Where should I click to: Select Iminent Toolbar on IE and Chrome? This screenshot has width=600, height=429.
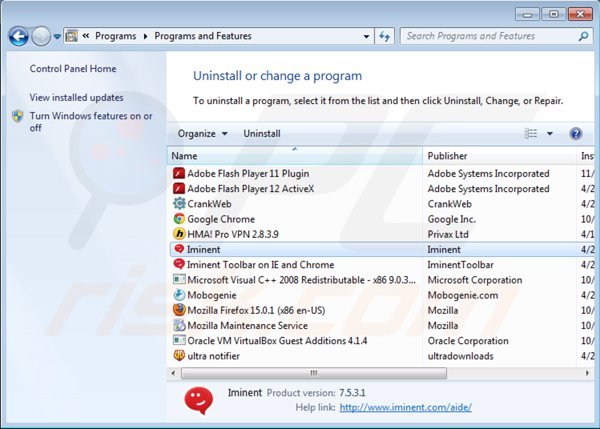coord(260,264)
